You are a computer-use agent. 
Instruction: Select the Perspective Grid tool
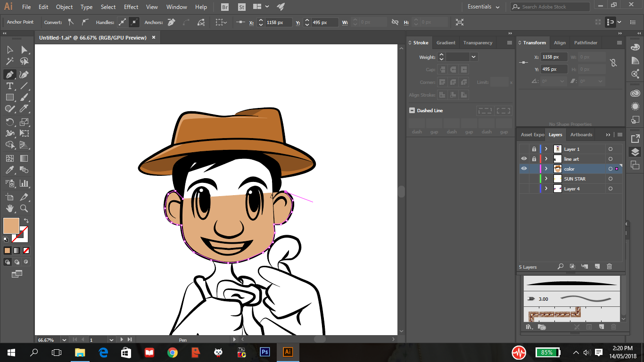24,145
